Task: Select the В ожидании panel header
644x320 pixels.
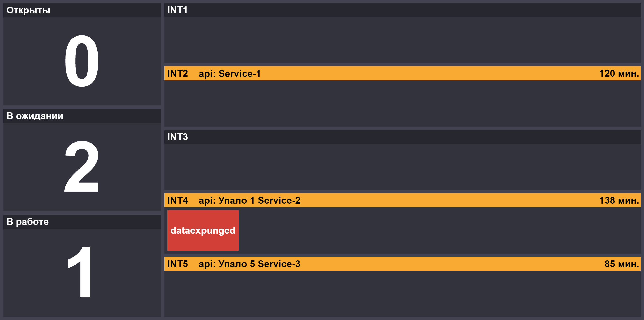Action: [35, 116]
